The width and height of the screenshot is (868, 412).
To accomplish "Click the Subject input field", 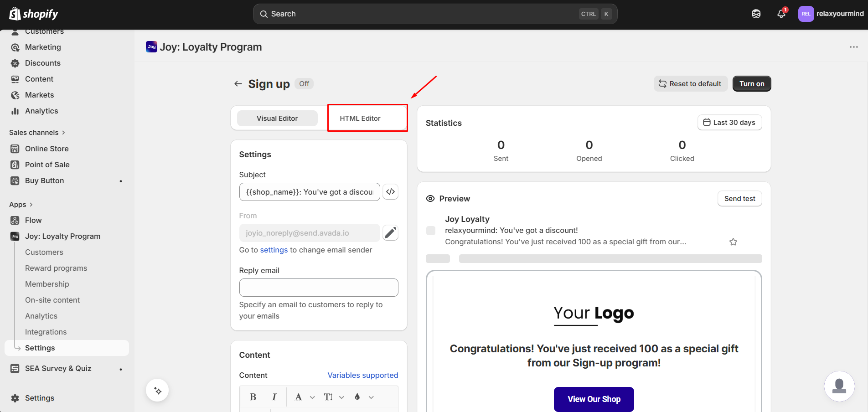I will point(310,192).
